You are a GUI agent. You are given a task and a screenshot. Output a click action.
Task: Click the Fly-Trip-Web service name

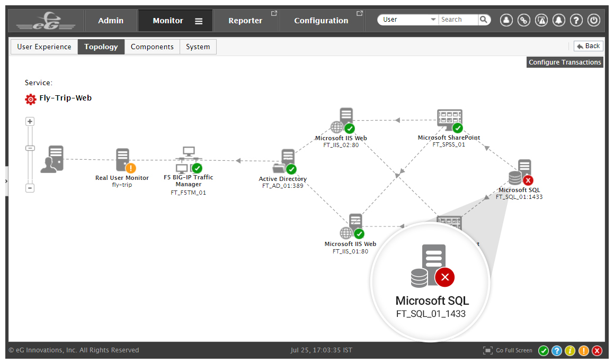tap(65, 98)
